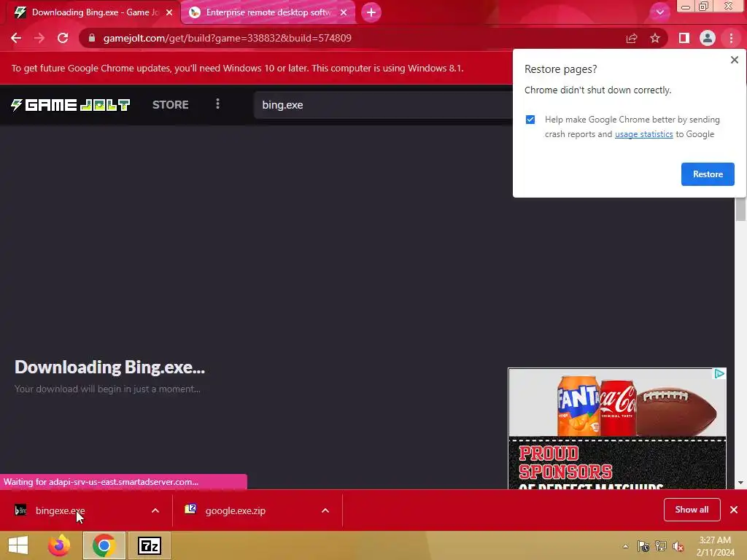
Task: Expand options for google.exe.zip download
Action: pos(325,510)
